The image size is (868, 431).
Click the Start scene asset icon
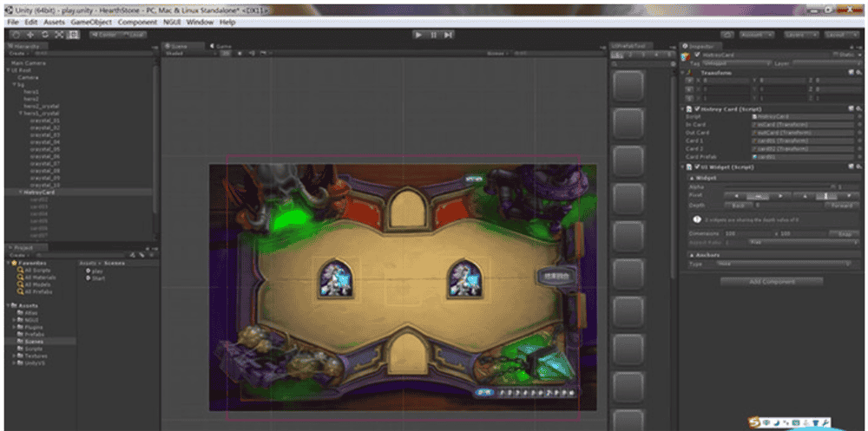pyautogui.click(x=88, y=278)
